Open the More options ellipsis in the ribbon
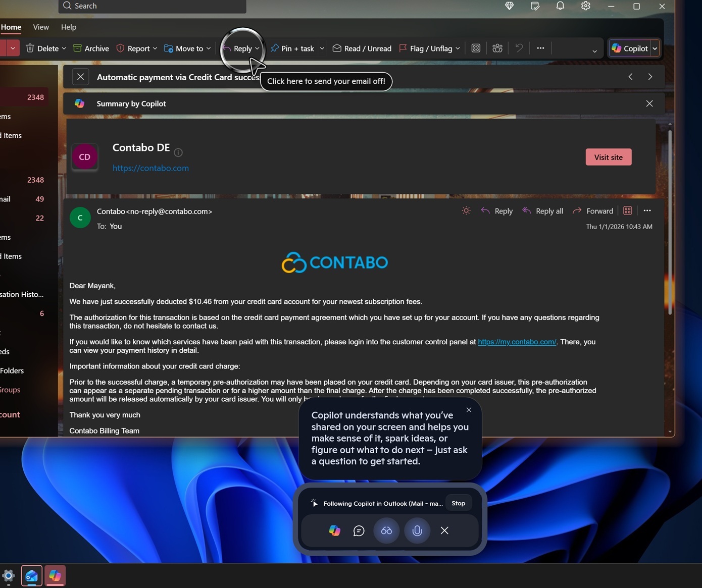Image resolution: width=702 pixels, height=588 pixels. click(540, 48)
